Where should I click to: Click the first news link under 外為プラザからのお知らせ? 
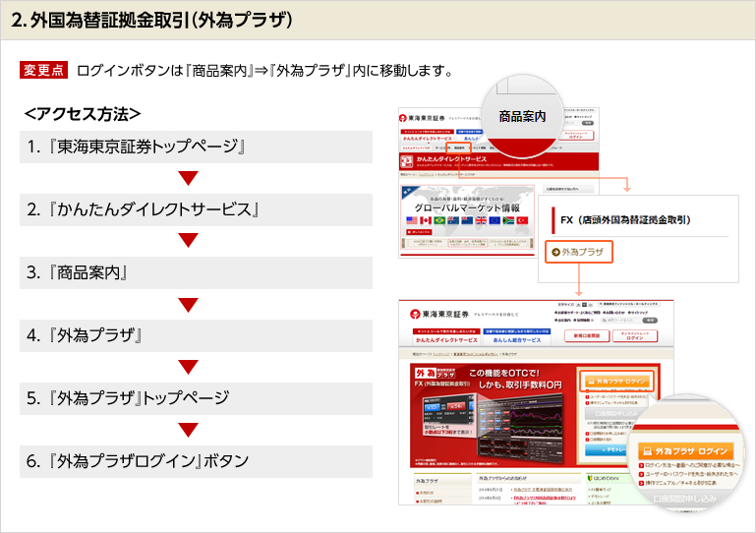(543, 490)
